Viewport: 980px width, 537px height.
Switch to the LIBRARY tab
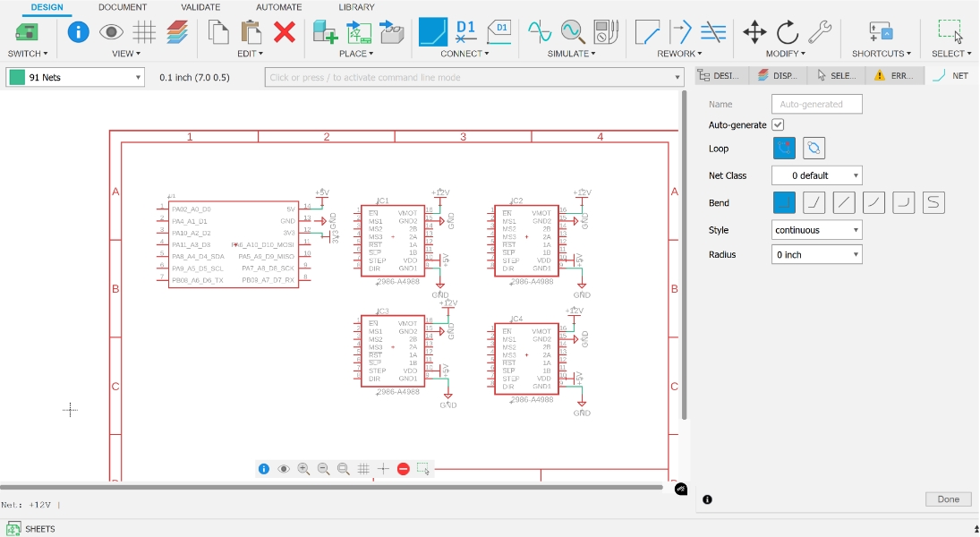pyautogui.click(x=357, y=7)
